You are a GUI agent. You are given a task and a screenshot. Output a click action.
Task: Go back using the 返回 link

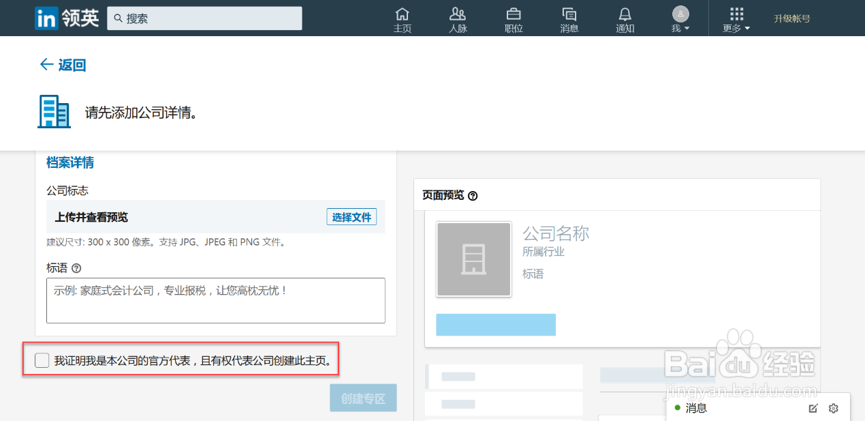tap(62, 65)
